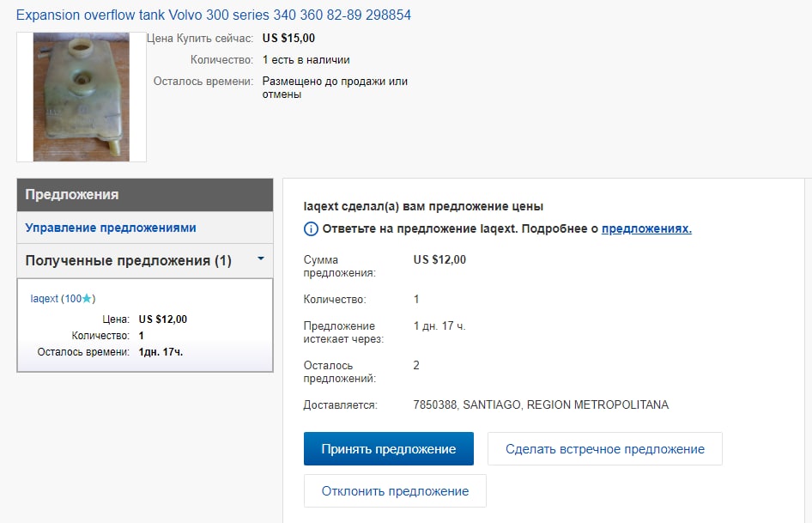
Task: Click the delivery address 7850388, SANTIAGO text
Action: pos(541,404)
